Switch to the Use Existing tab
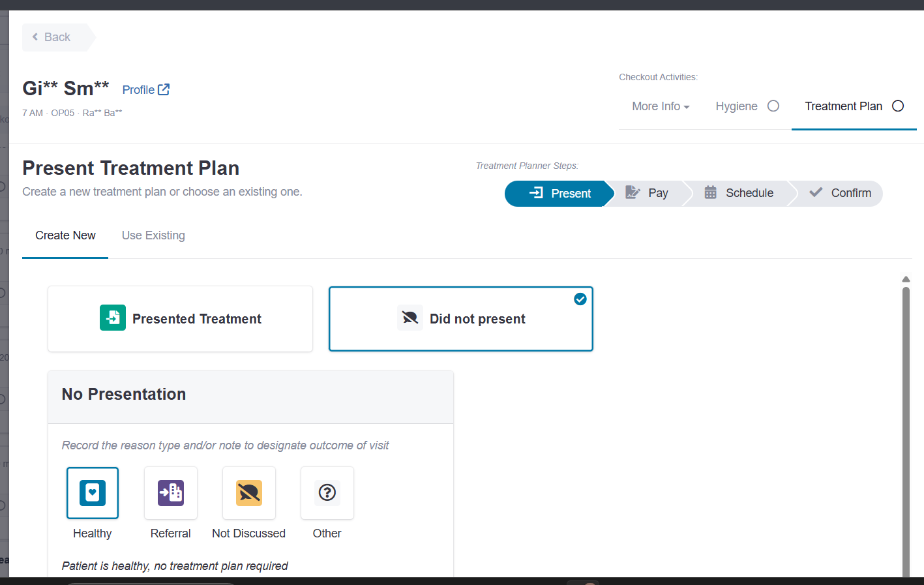This screenshot has height=585, width=924. coord(153,235)
